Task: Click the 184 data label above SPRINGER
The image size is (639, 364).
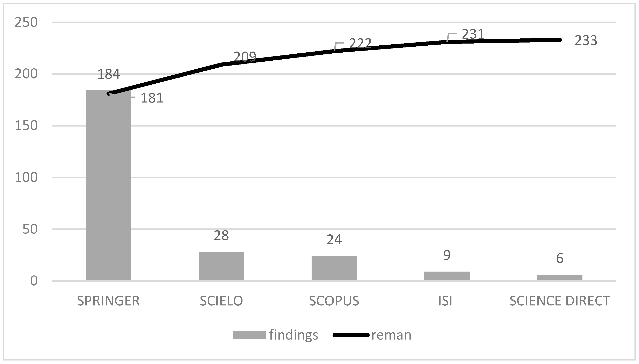Action: coord(109,74)
